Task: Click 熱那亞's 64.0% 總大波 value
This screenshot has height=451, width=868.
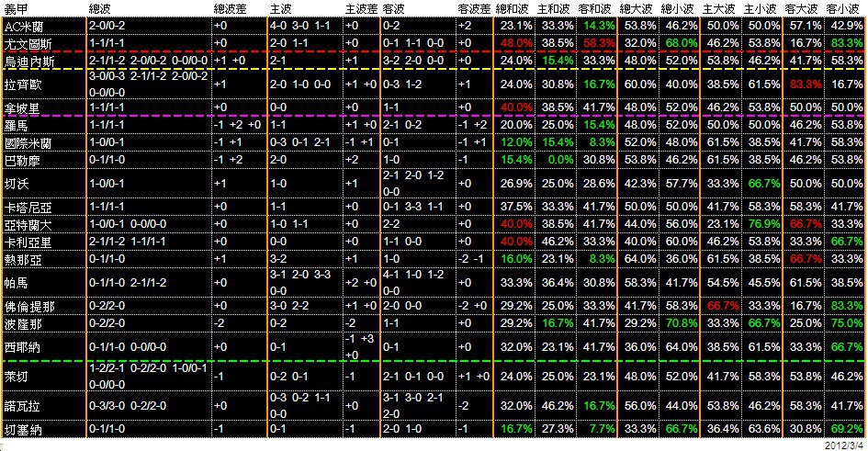Action: (x=640, y=259)
